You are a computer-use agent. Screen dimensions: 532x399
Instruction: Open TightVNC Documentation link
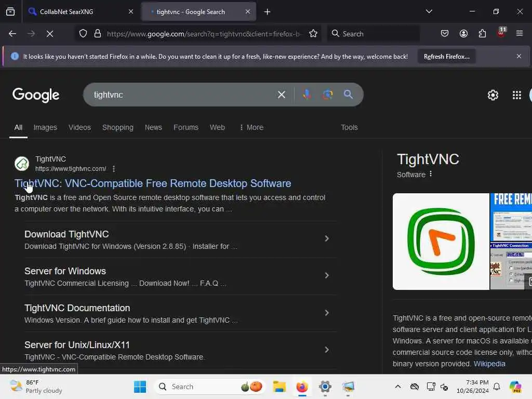point(77,308)
